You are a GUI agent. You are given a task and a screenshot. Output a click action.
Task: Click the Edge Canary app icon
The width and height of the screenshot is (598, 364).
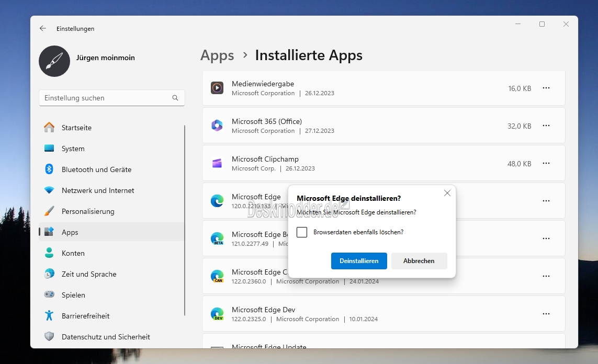(x=217, y=276)
